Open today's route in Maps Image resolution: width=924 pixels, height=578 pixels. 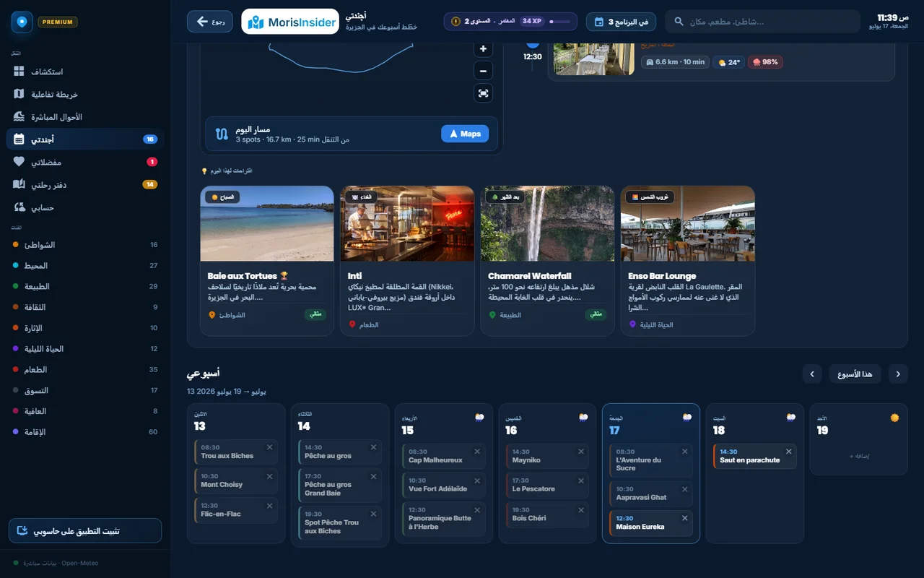coord(465,134)
